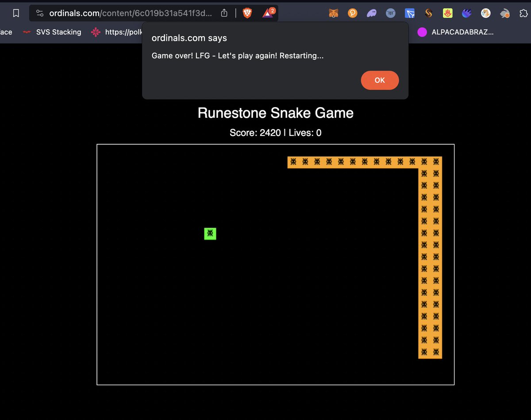Viewport: 531px width, 420px height.
Task: Click the Score: 2420 | Lives: 0 text
Action: (276, 132)
